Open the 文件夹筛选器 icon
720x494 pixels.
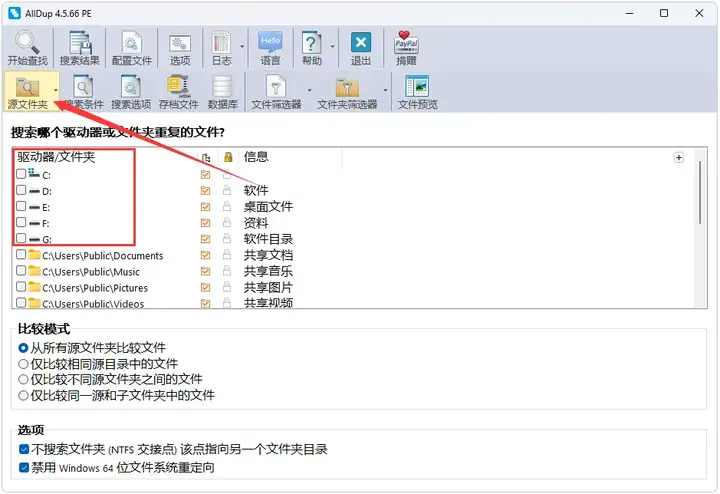tap(347, 86)
